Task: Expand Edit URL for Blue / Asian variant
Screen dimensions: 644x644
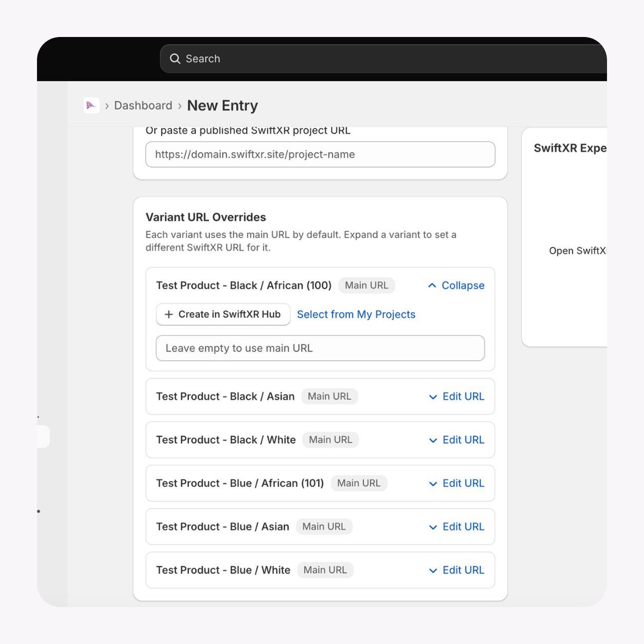Action: [x=457, y=527]
